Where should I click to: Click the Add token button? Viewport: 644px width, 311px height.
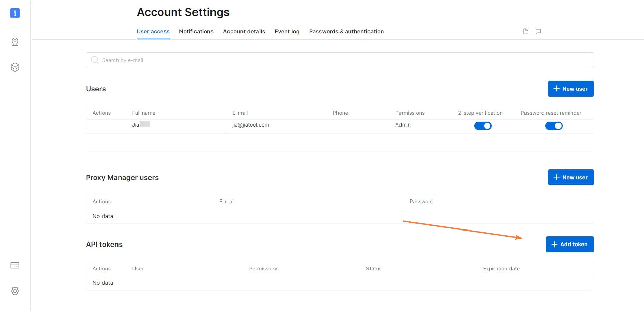pos(569,244)
